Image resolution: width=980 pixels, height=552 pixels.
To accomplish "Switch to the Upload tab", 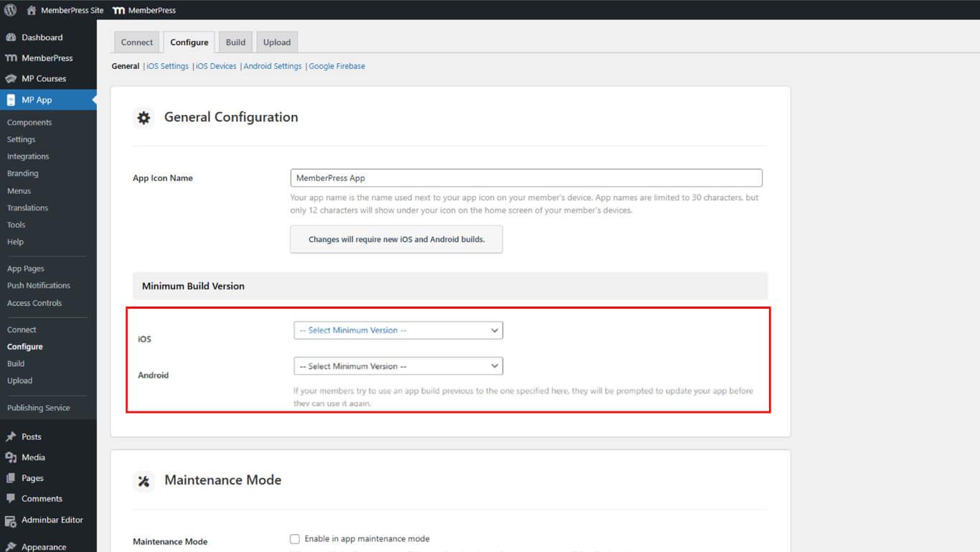I will pyautogui.click(x=276, y=42).
